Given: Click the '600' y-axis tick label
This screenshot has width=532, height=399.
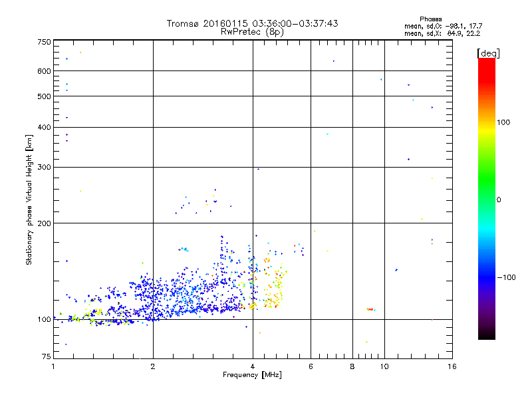Looking at the screenshot, I should coord(45,71).
